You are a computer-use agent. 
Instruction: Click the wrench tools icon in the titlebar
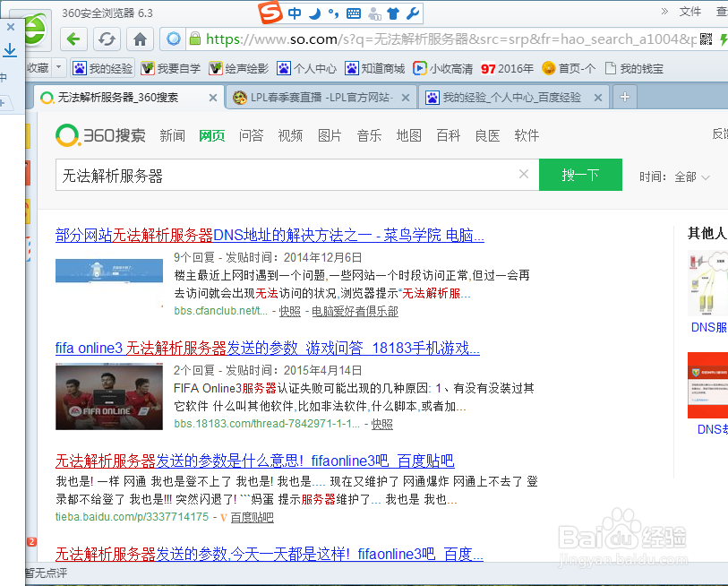tap(415, 13)
